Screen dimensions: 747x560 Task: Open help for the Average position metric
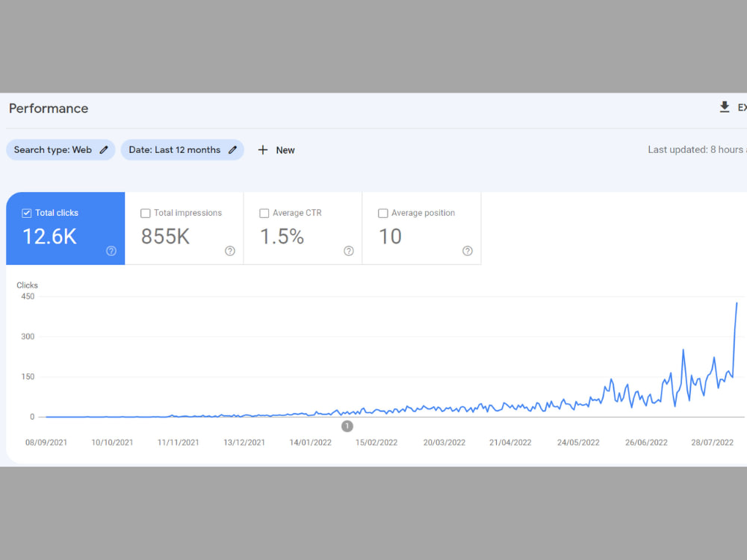pyautogui.click(x=467, y=251)
